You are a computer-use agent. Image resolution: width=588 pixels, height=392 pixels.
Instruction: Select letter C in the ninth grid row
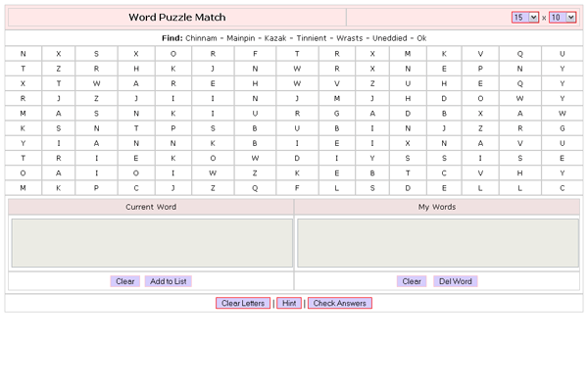(x=443, y=172)
